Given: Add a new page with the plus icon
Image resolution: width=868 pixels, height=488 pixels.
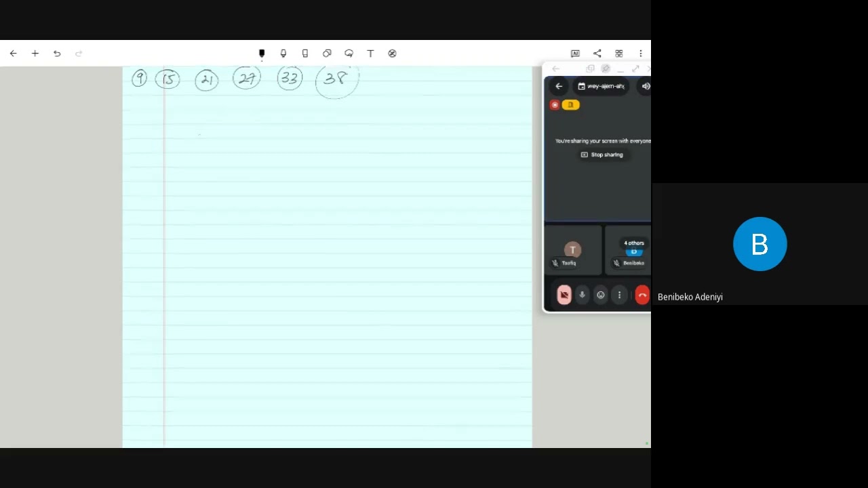Looking at the screenshot, I should 35,54.
